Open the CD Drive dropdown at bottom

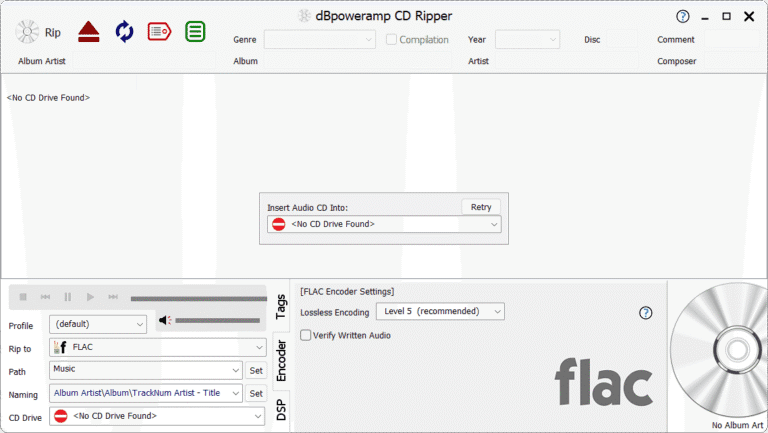point(157,416)
